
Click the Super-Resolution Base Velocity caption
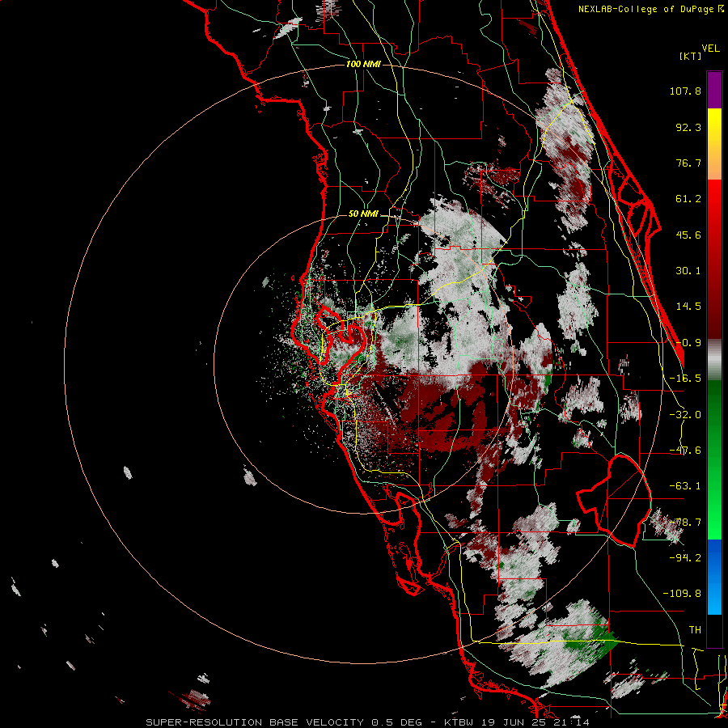click(x=368, y=722)
